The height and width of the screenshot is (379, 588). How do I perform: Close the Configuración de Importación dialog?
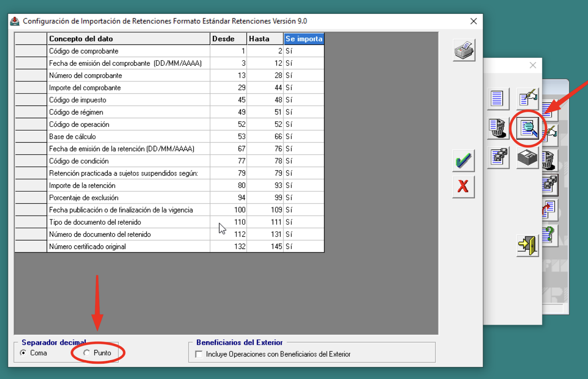tap(474, 21)
